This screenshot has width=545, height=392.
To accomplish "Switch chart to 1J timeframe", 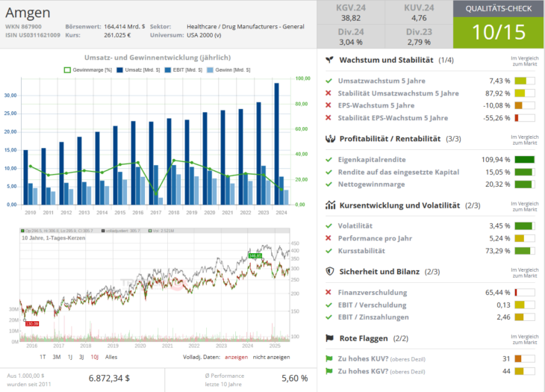I will (x=70, y=357).
